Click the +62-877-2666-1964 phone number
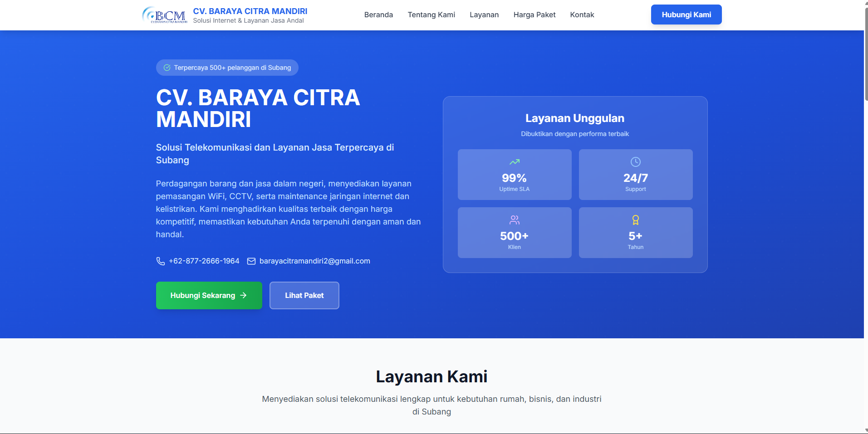 (x=204, y=261)
